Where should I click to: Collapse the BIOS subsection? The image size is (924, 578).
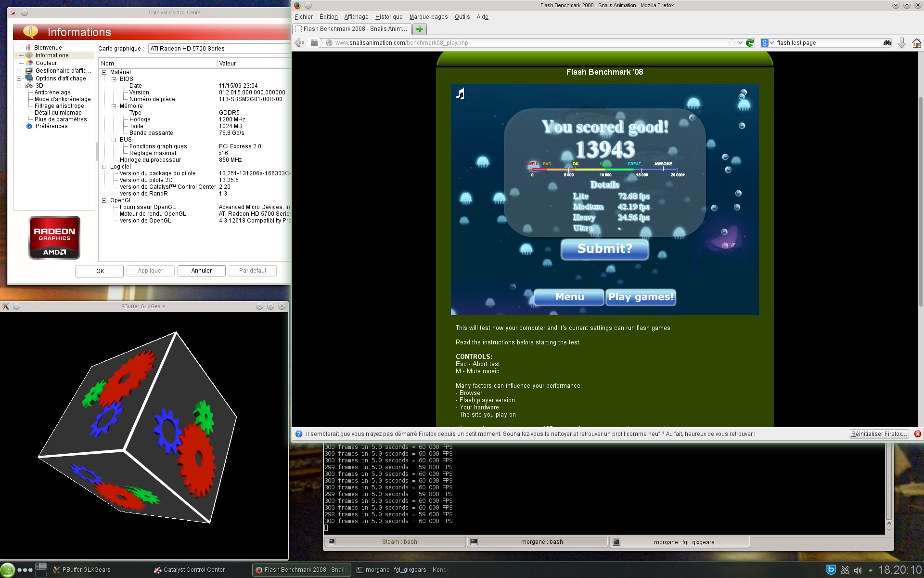click(x=114, y=79)
